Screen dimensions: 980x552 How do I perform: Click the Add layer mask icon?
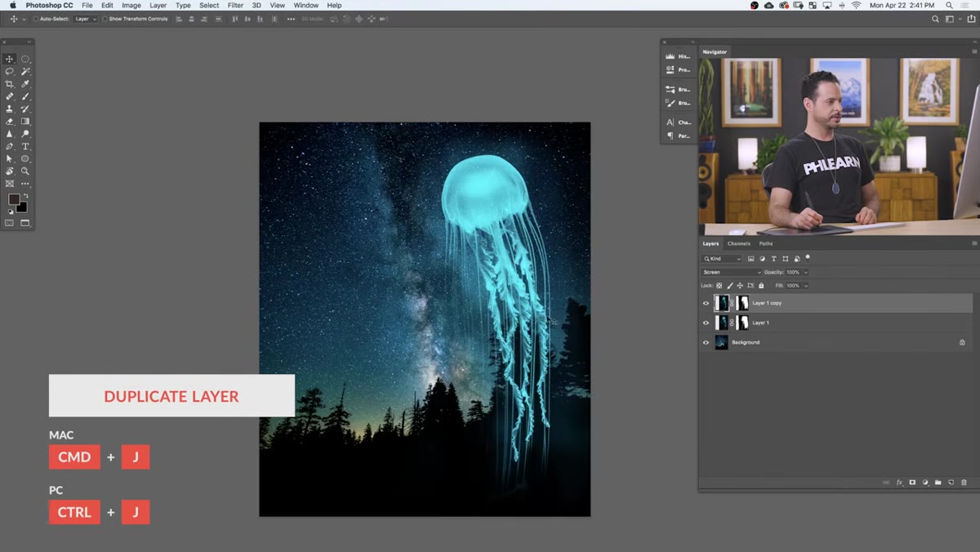(x=912, y=483)
